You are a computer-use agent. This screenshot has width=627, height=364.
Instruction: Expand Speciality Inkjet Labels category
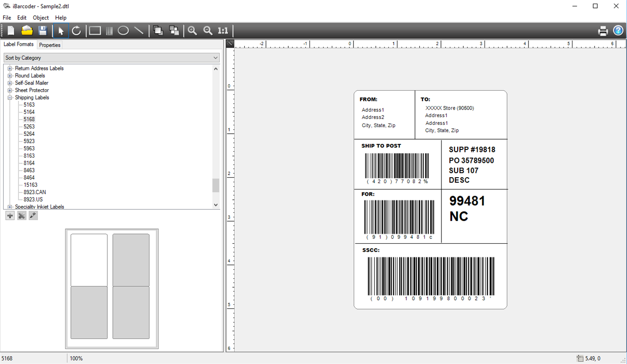[10, 207]
